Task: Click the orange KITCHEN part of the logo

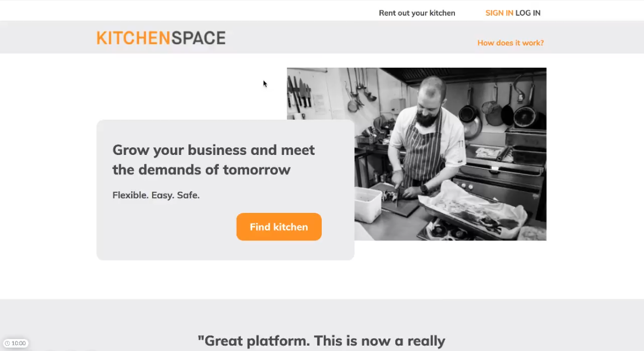Action: click(x=133, y=38)
